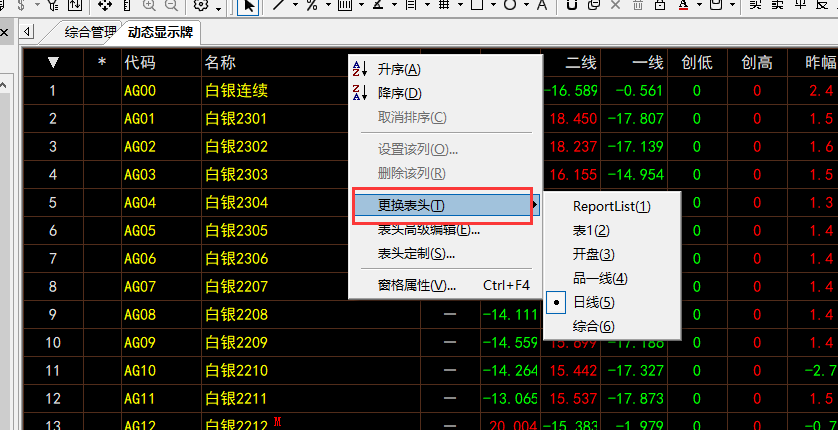This screenshot has width=838, height=430.
Task: Select the circle shape tool
Action: (x=510, y=5)
